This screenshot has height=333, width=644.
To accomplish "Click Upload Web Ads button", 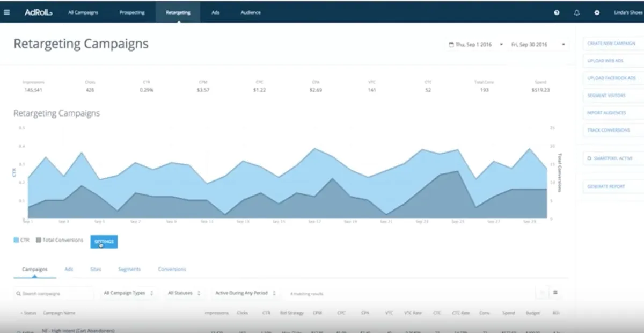I will click(x=613, y=61).
